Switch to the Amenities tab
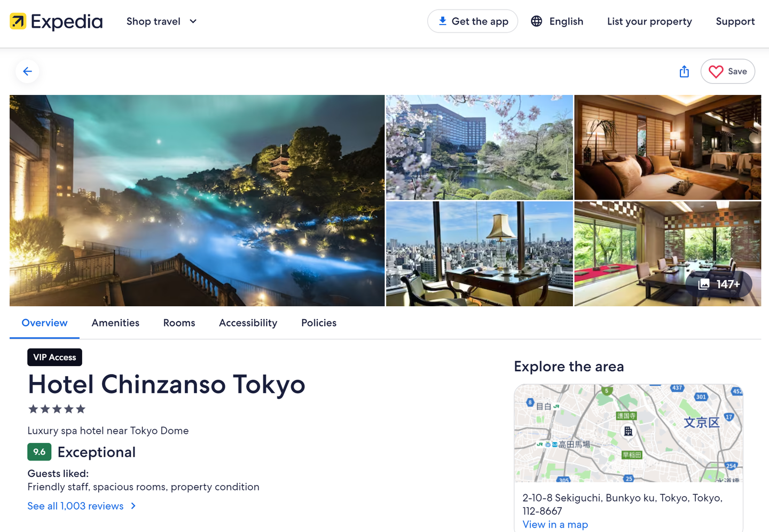The image size is (769, 532). pos(115,323)
